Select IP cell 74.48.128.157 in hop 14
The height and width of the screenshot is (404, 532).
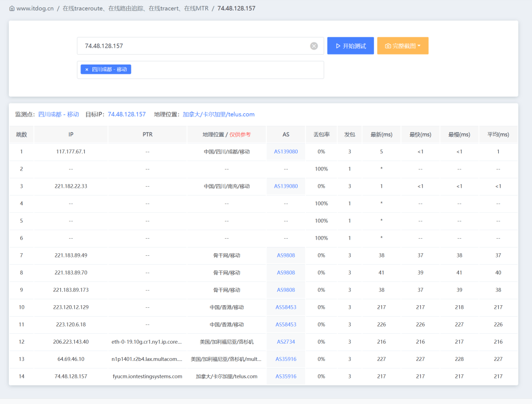[71, 376]
